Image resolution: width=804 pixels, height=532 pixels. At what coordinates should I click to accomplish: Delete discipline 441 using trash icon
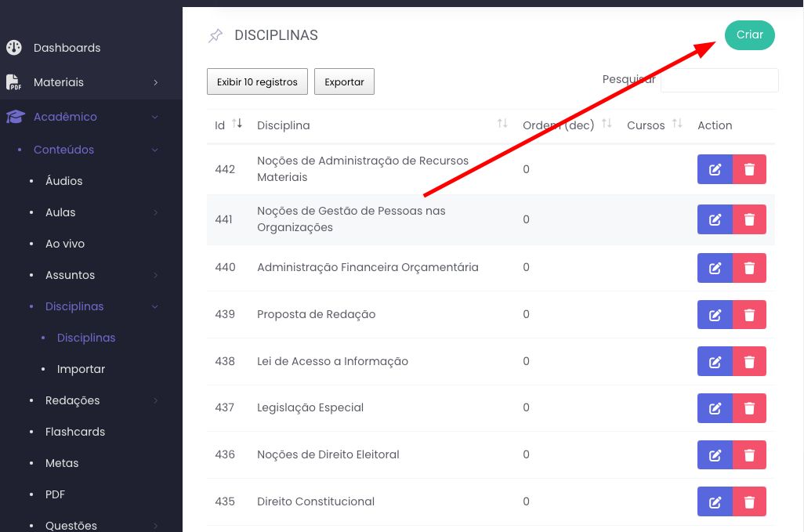click(x=749, y=219)
